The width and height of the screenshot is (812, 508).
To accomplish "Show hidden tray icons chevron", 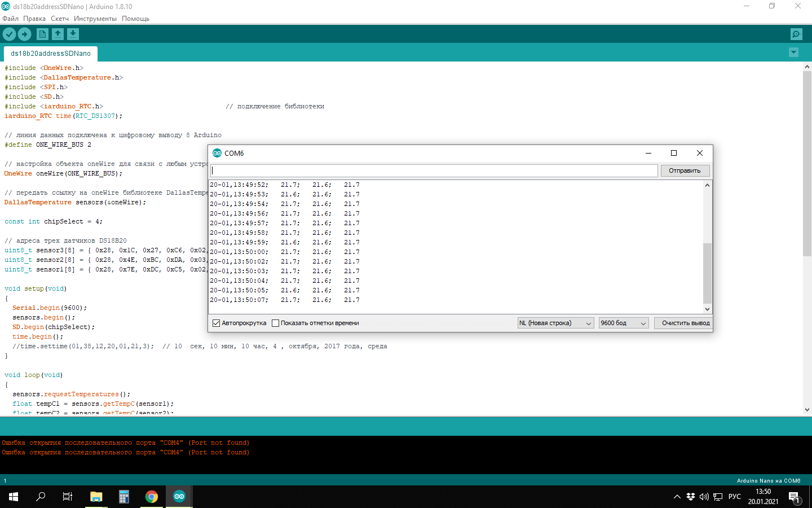I will pos(677,497).
